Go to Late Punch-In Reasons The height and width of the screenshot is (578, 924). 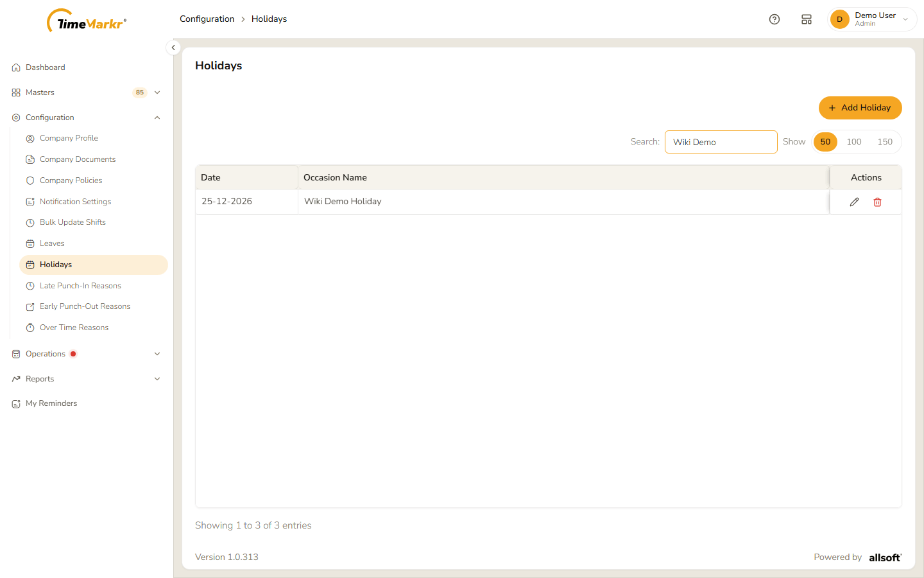(80, 286)
